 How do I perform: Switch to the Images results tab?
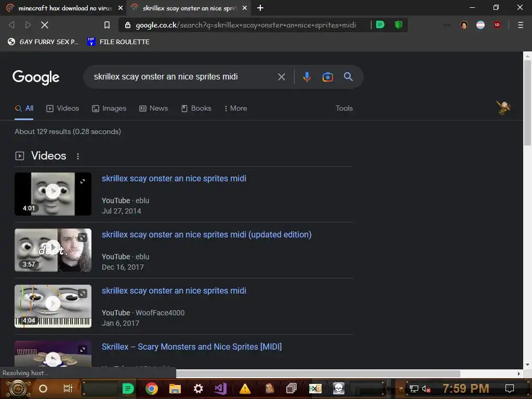click(109, 108)
